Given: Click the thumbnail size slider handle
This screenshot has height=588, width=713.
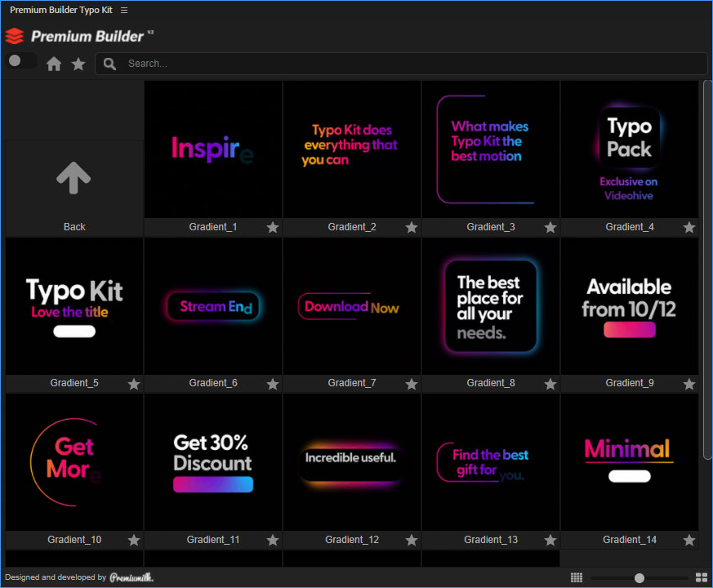Looking at the screenshot, I should [639, 577].
